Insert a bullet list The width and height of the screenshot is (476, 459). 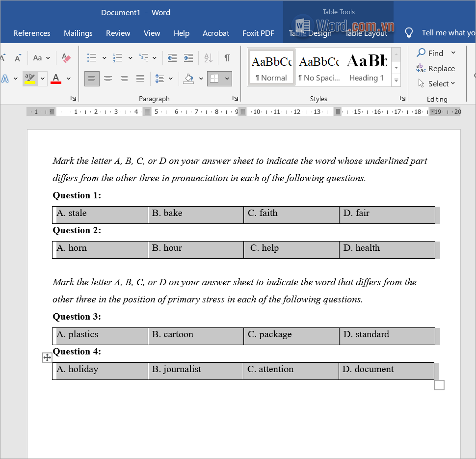[x=92, y=58]
